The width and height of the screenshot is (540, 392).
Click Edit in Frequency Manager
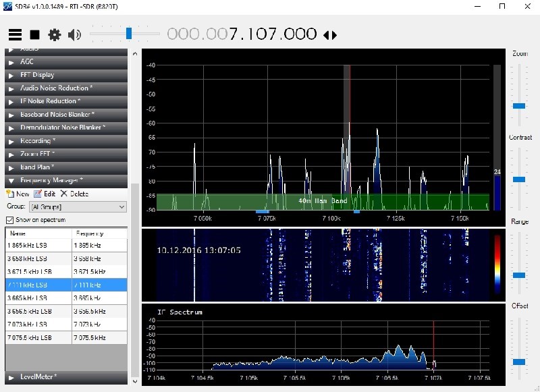45,194
